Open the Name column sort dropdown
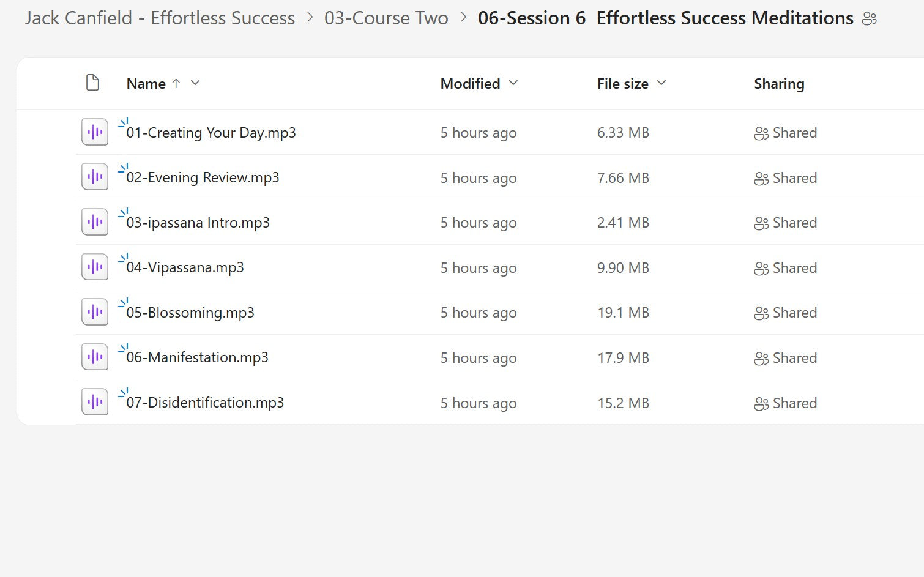Viewport: 924px width, 577px height. coord(195,83)
